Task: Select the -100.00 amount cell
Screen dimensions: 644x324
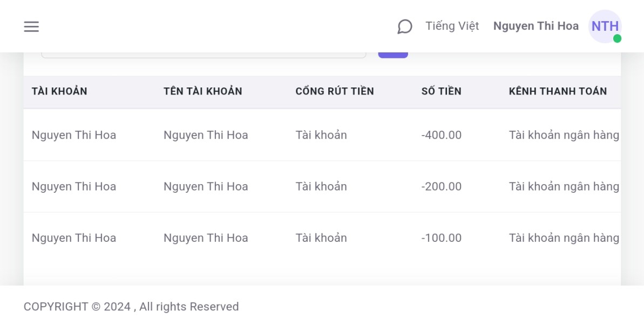Action: [441, 238]
